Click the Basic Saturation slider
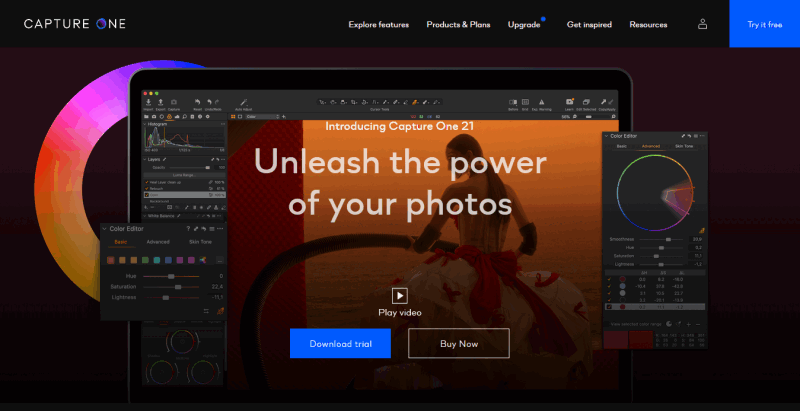 click(x=171, y=287)
